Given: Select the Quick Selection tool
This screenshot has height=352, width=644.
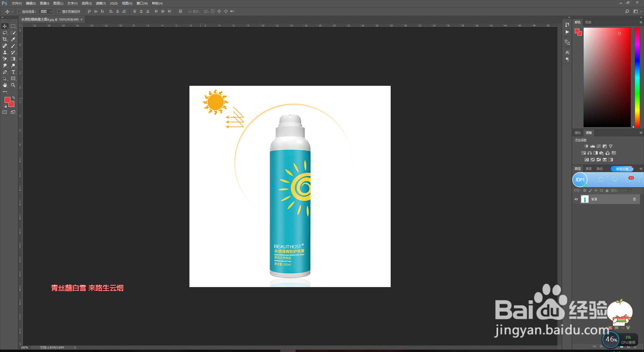Looking at the screenshot, I should [13, 33].
